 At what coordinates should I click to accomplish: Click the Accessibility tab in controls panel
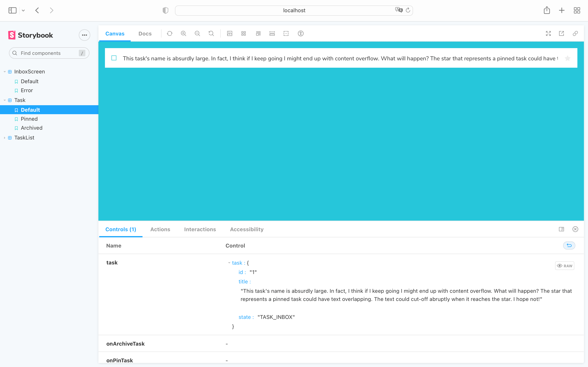tap(246, 229)
